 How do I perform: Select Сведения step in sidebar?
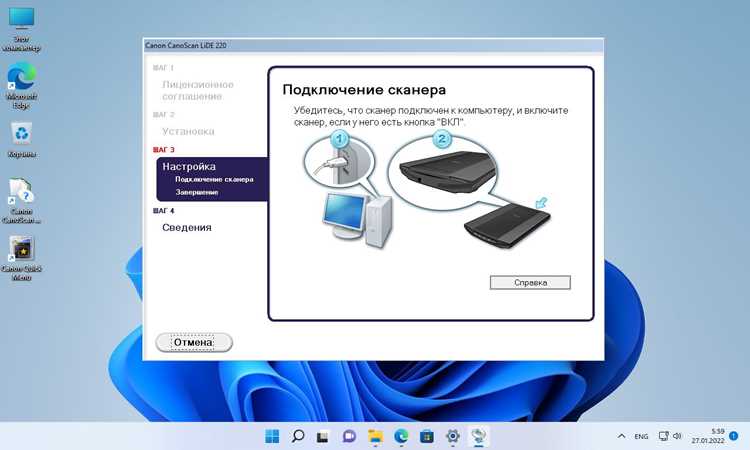click(187, 228)
